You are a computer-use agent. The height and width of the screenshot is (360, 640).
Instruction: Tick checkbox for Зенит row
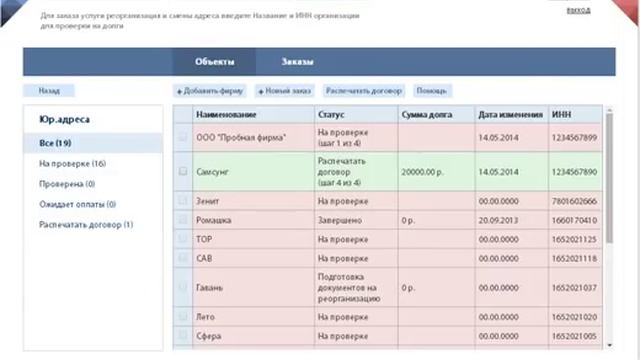[x=183, y=201]
